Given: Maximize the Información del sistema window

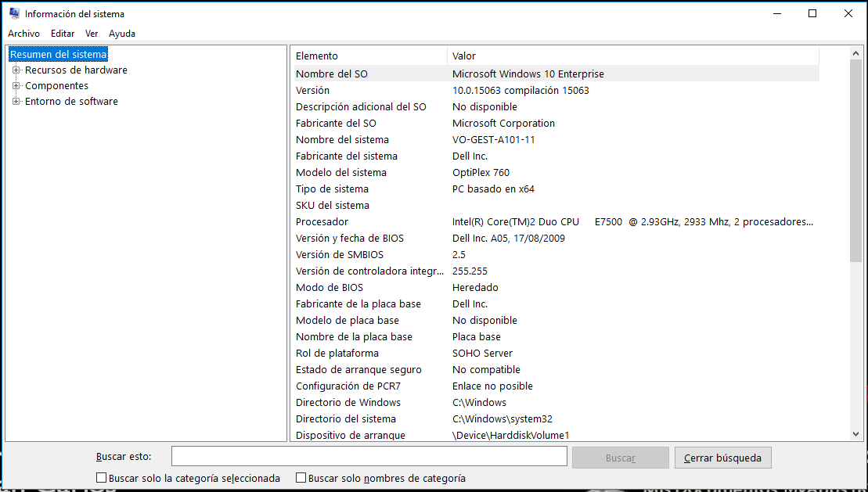Looking at the screenshot, I should click(x=812, y=13).
